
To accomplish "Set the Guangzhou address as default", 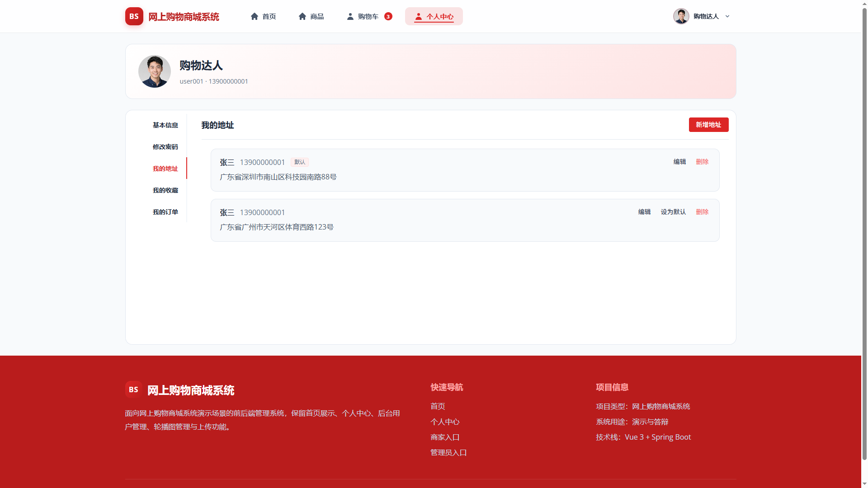I will pos(673,212).
